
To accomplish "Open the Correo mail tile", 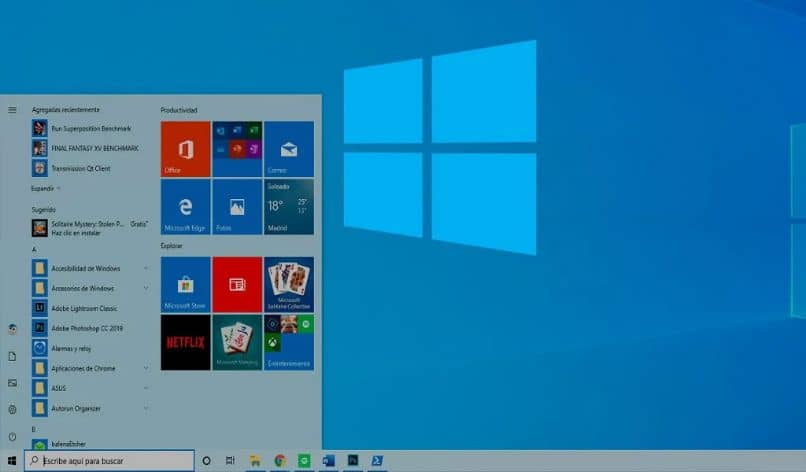I will click(x=289, y=149).
